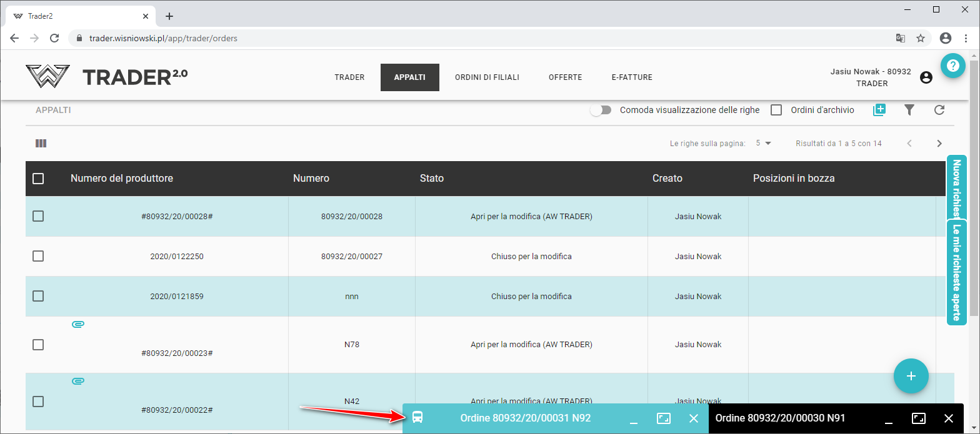Go to the next results page
Screen dimensions: 980x434
(x=939, y=144)
